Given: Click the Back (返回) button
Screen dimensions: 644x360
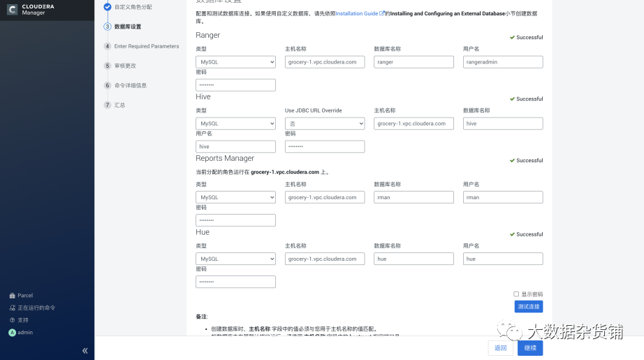Looking at the screenshot, I should pos(501,348).
